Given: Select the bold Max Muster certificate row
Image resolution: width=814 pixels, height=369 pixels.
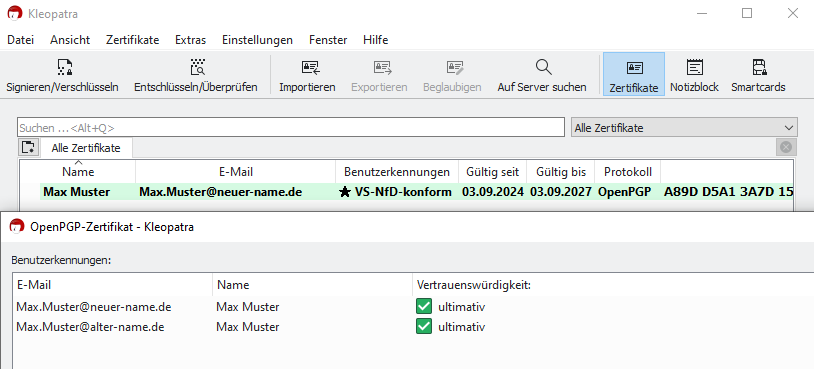Looking at the screenshot, I should pos(417,192).
